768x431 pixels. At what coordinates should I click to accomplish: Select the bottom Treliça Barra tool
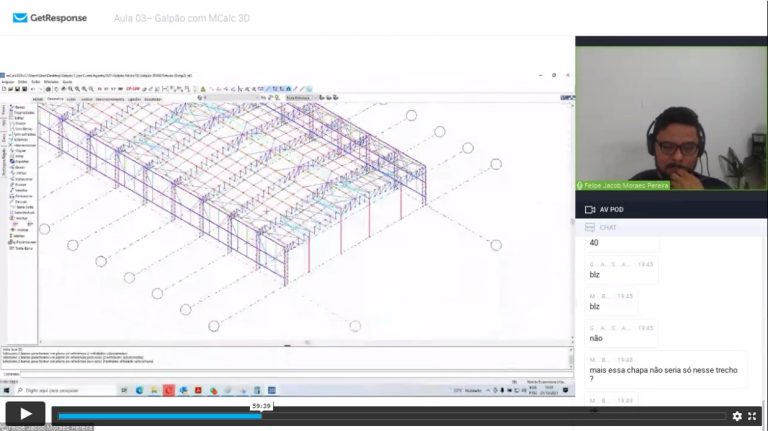tap(21, 248)
